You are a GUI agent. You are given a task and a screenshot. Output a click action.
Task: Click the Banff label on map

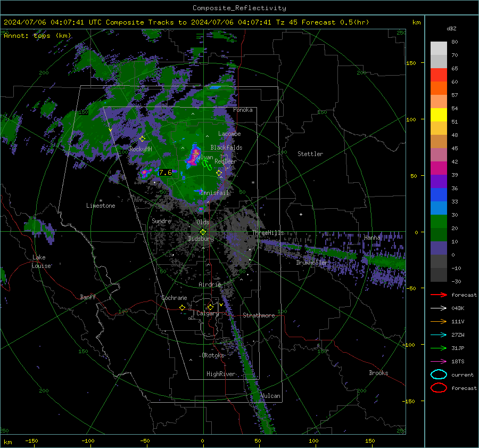point(88,297)
